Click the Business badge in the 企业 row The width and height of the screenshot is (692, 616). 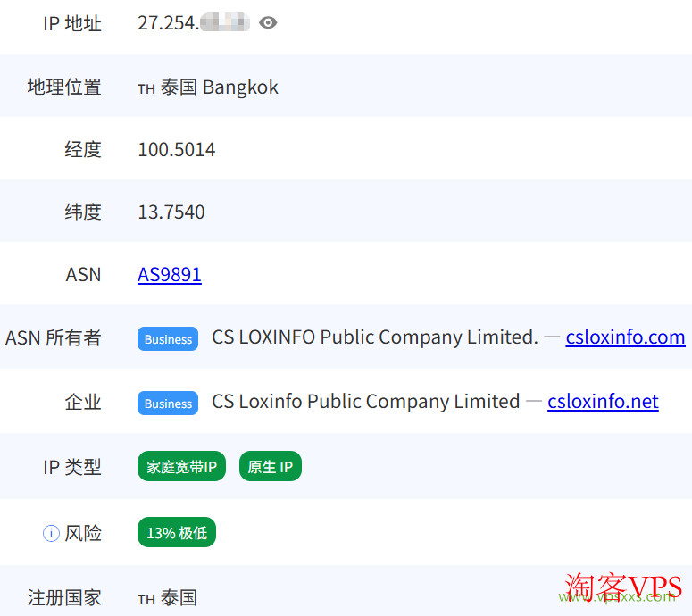[168, 403]
